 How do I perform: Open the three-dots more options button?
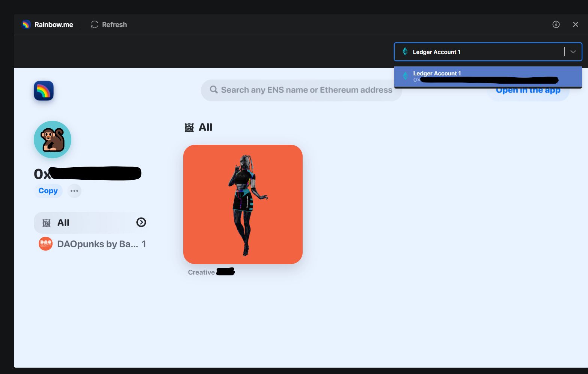click(74, 191)
